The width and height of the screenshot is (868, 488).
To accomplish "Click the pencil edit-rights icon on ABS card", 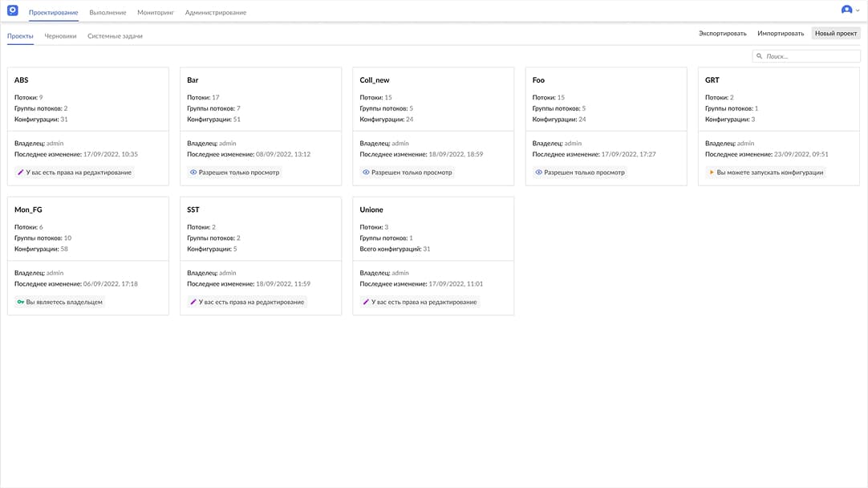I will coord(20,171).
